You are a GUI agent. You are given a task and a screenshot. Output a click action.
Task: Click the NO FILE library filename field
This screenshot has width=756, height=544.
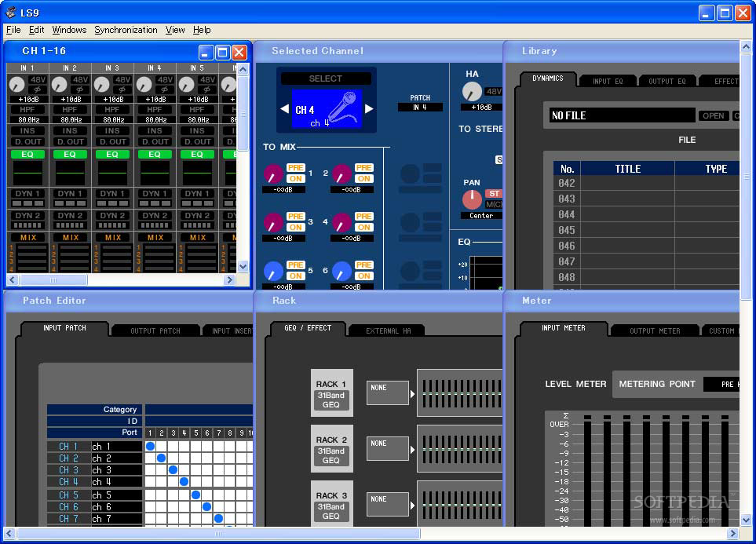click(622, 115)
